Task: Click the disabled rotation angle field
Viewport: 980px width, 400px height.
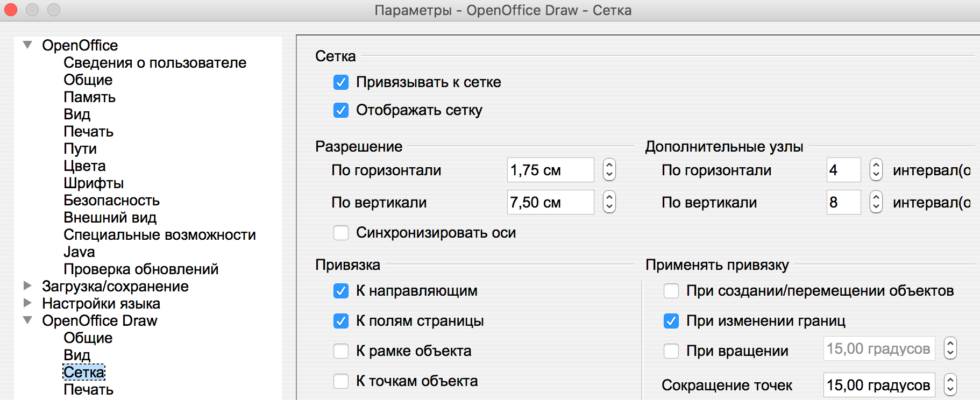Action: 879,348
